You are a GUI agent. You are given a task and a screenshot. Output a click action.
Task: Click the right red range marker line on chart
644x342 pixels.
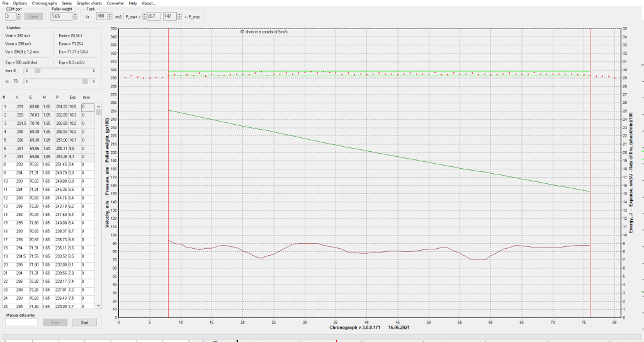point(590,173)
